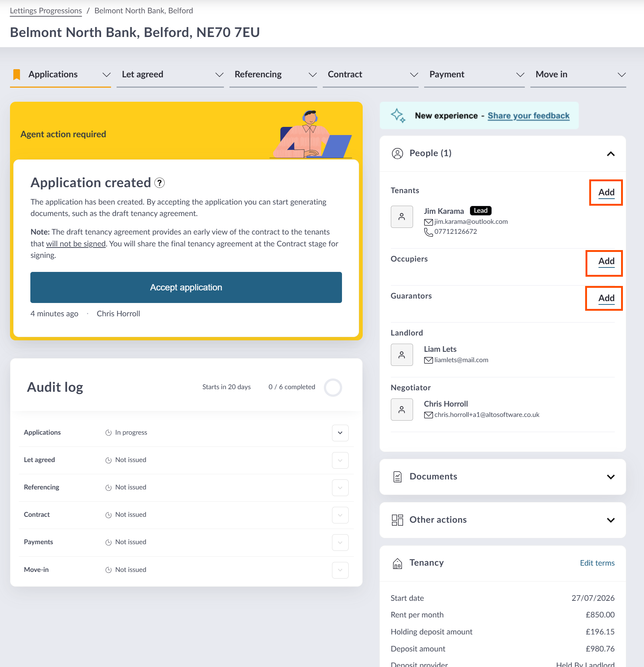Click the 0 / 6 completed text
Image resolution: width=644 pixels, height=667 pixels.
(292, 387)
